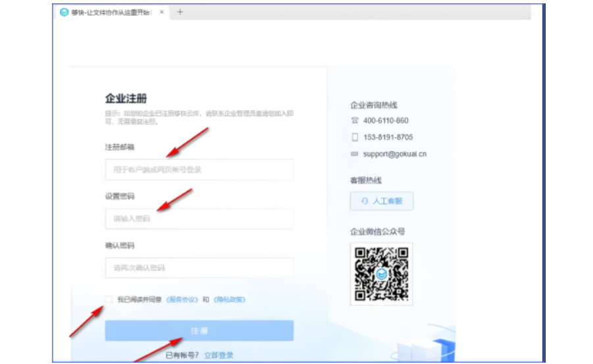The image size is (593, 364).
Task: Open the 隐私政策 privacy policy link
Action: (230, 299)
